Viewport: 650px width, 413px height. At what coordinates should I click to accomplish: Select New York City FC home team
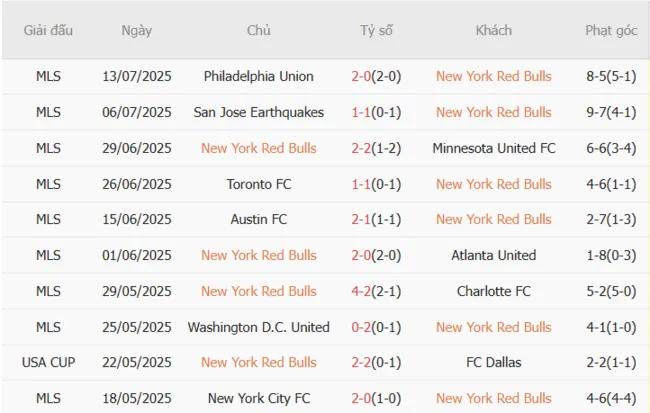(x=258, y=398)
